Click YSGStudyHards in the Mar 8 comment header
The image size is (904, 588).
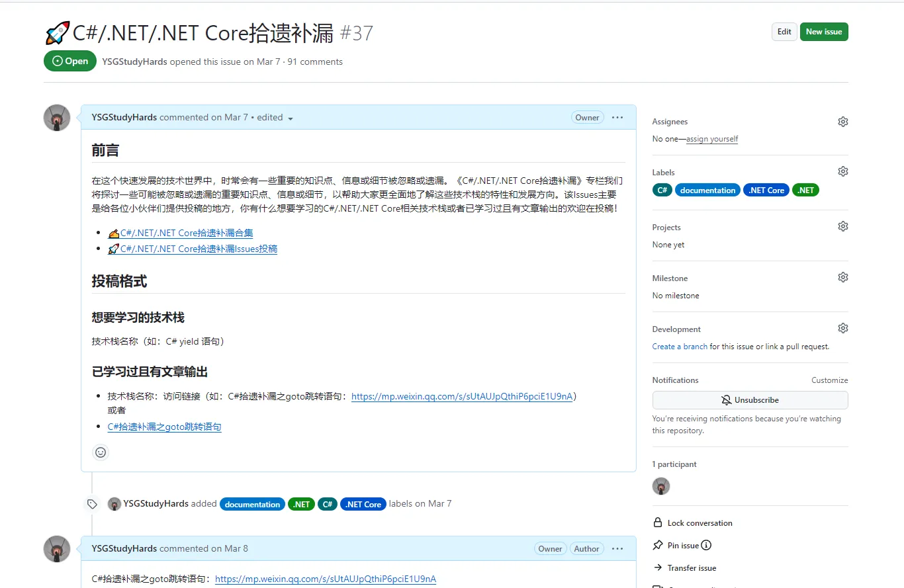tap(124, 548)
